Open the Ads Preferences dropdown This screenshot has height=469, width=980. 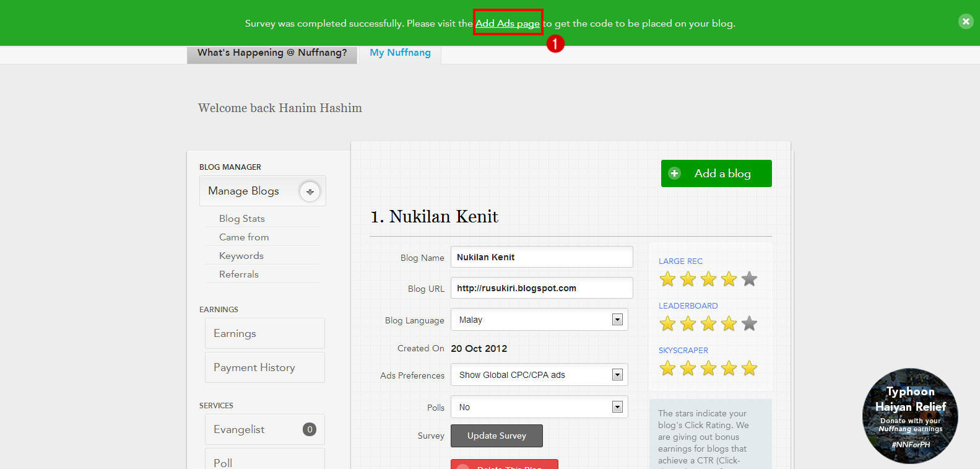[x=539, y=375]
